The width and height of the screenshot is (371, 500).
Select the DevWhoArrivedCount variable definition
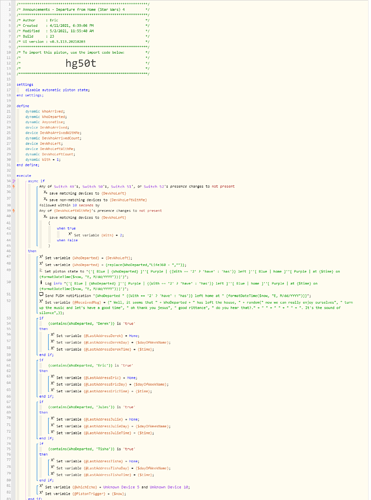[53, 138]
